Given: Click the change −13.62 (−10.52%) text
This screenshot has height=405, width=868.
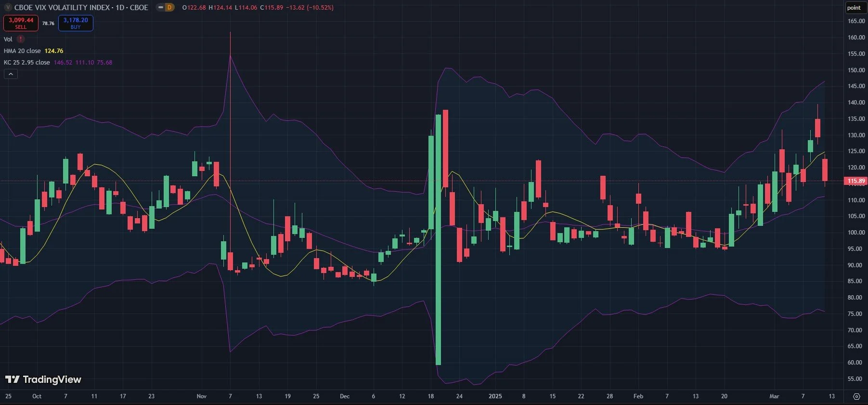Looking at the screenshot, I should tap(310, 7).
